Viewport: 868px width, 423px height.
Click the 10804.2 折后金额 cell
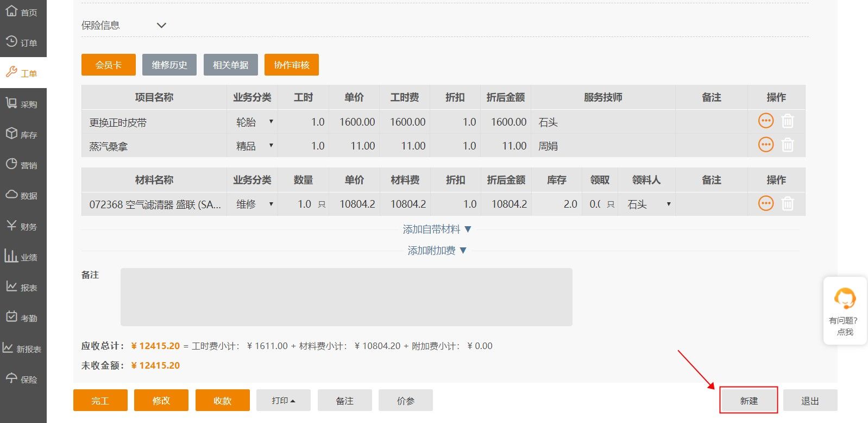pos(506,204)
